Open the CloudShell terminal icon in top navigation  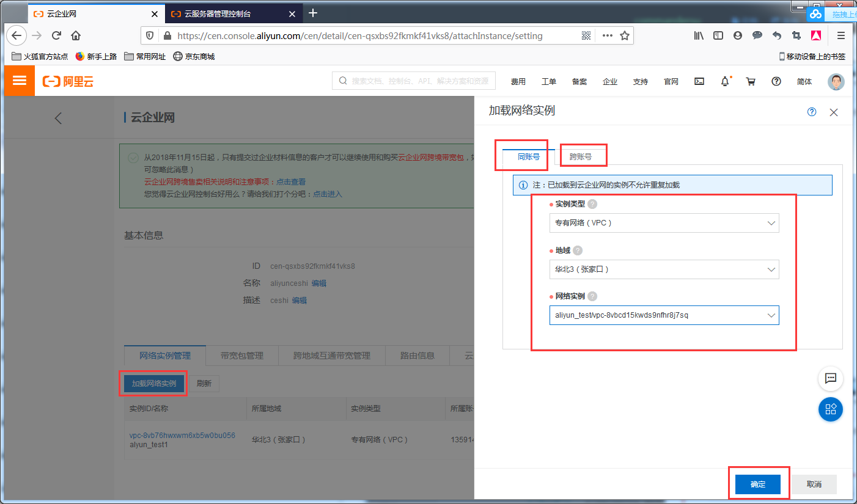tap(699, 81)
